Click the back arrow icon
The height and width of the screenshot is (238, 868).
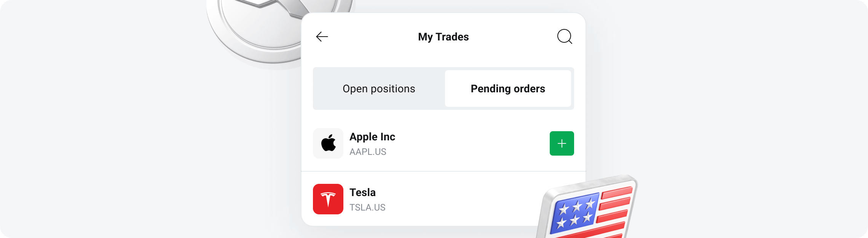coord(322,36)
